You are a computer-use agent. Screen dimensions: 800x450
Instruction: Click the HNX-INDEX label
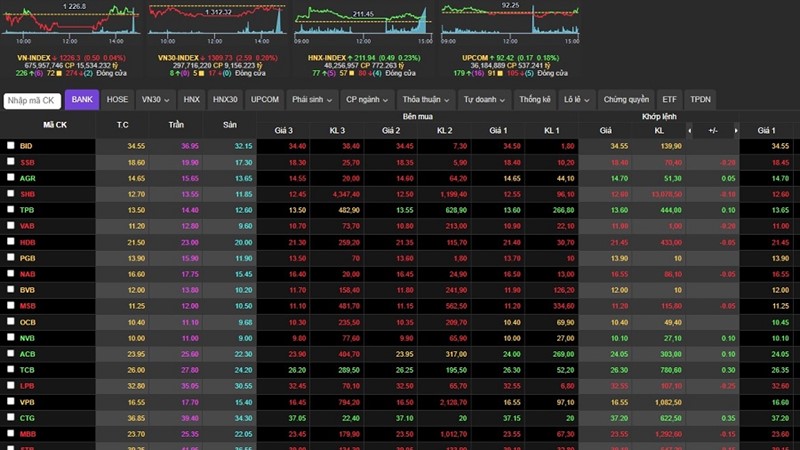click(x=327, y=58)
